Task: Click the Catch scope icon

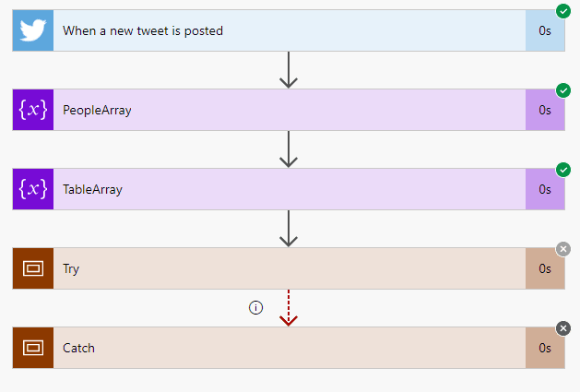Action: 33,348
